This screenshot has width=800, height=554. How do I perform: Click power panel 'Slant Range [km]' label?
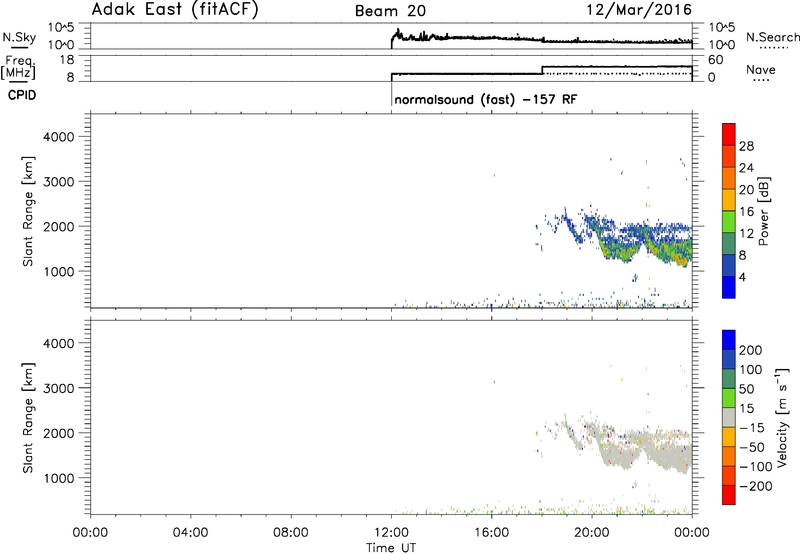click(28, 211)
